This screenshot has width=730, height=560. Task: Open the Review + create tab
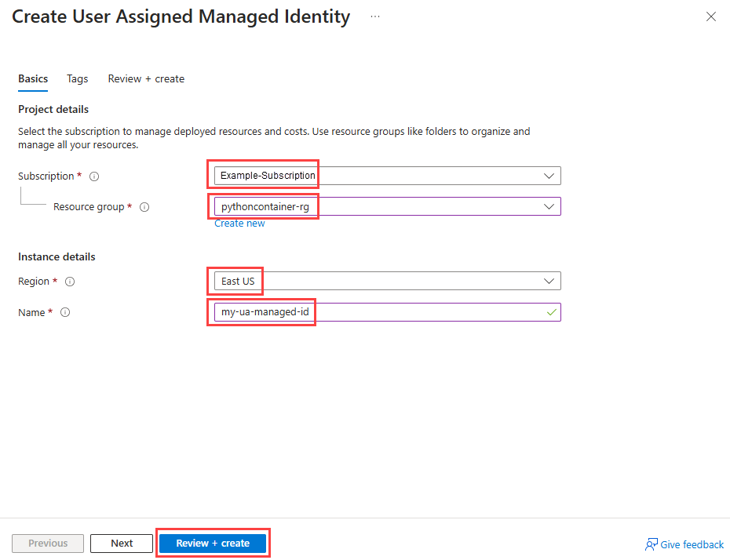(146, 78)
